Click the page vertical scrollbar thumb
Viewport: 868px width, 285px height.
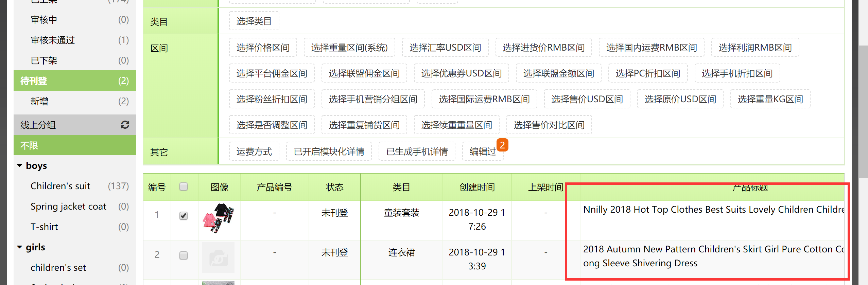tap(863, 111)
